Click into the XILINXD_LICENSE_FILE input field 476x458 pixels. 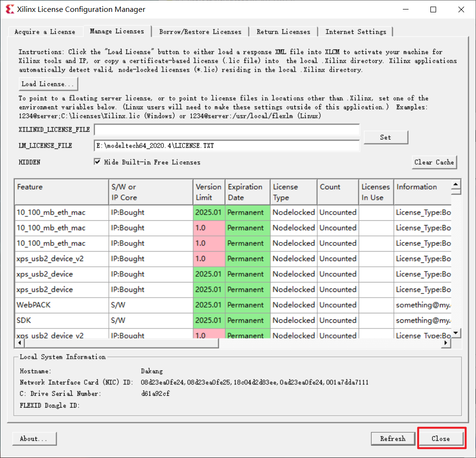pos(227,130)
